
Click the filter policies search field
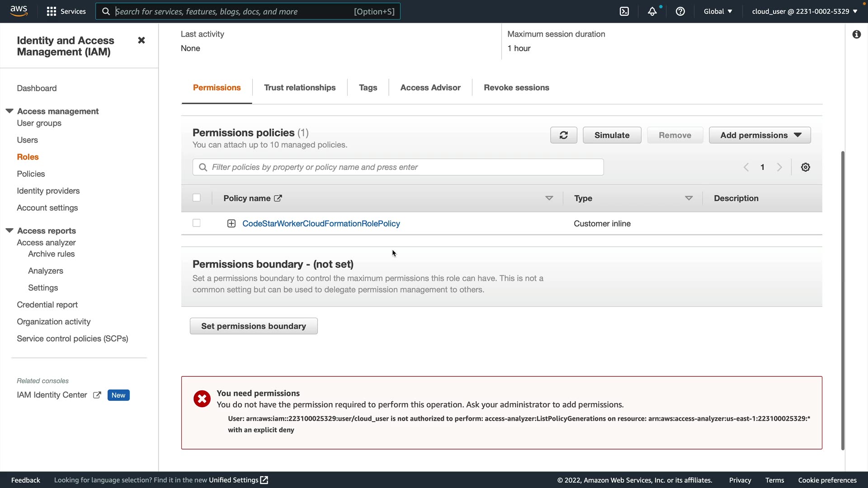point(398,167)
